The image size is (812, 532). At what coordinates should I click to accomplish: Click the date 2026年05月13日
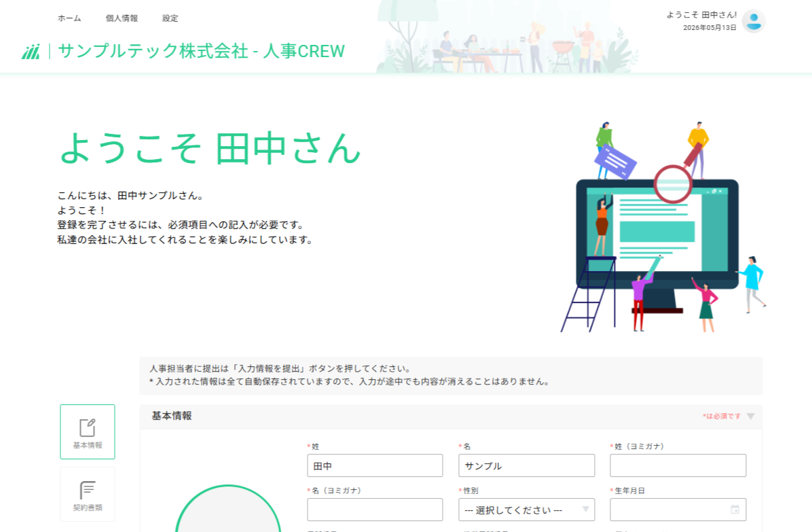coord(709,27)
